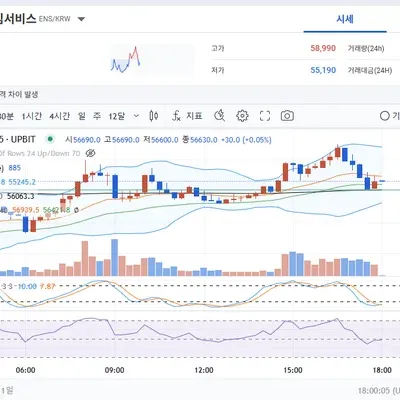Click the change value +30.0 (+0.05%)
This screenshot has width=400, height=400.
(246, 140)
